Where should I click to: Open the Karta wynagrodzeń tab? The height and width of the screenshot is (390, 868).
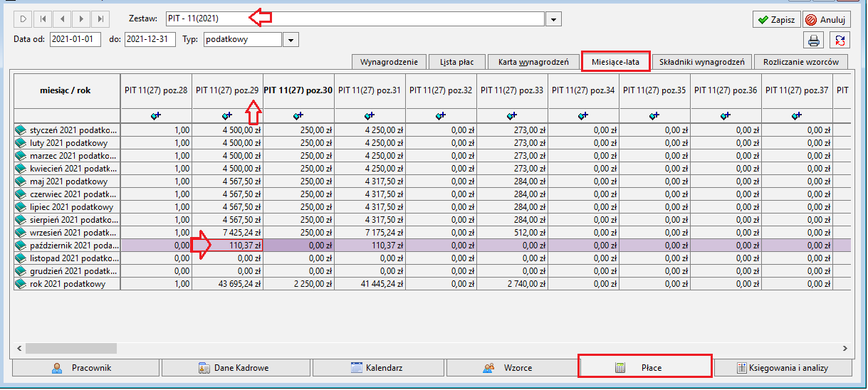point(533,62)
